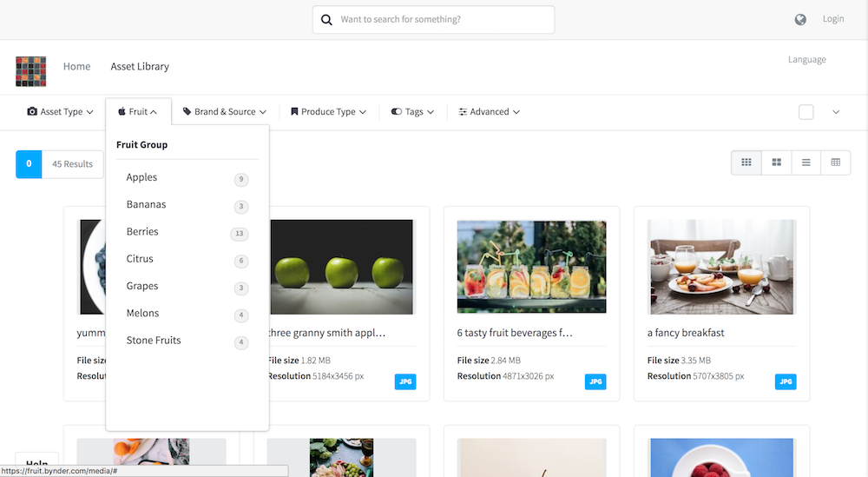Click the Apples count badge 9
This screenshot has width=868, height=477.
[x=240, y=180]
